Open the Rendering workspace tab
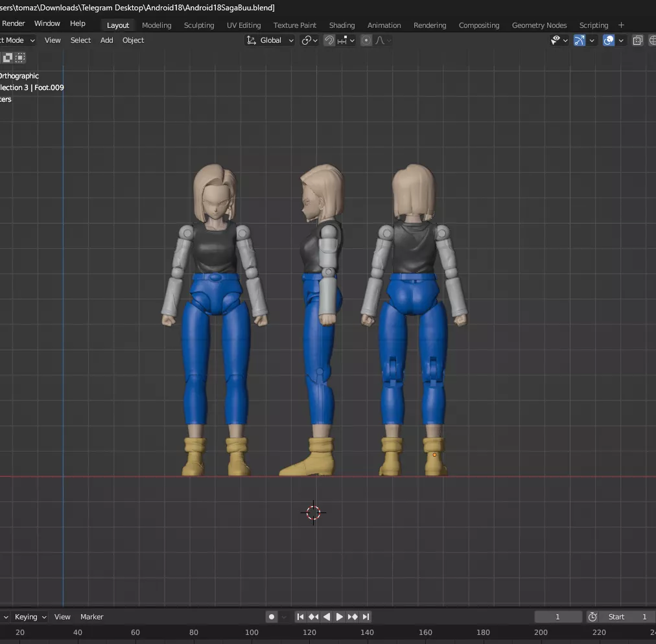656x644 pixels. pyautogui.click(x=430, y=25)
